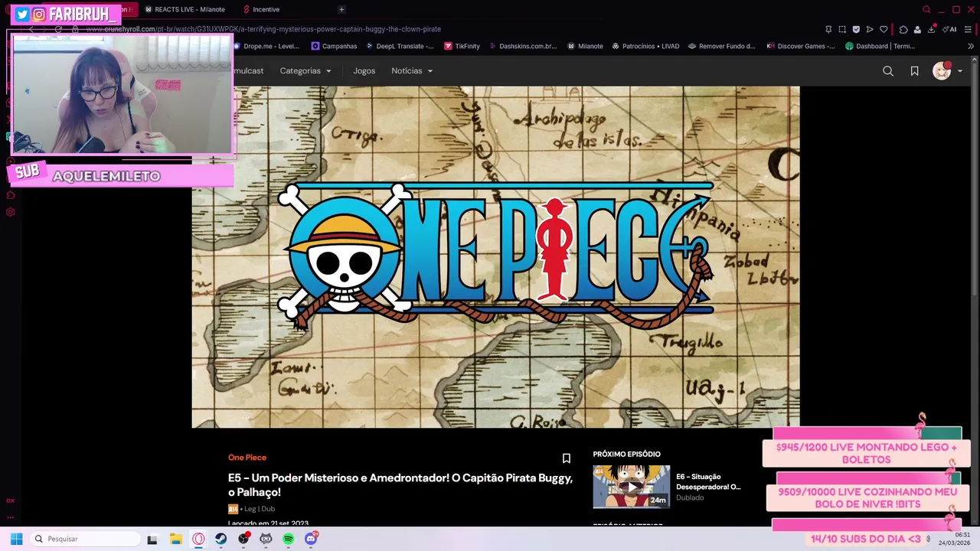This screenshot has width=980, height=551.
Task: Add page to favorites with heart icon
Action: (x=884, y=29)
